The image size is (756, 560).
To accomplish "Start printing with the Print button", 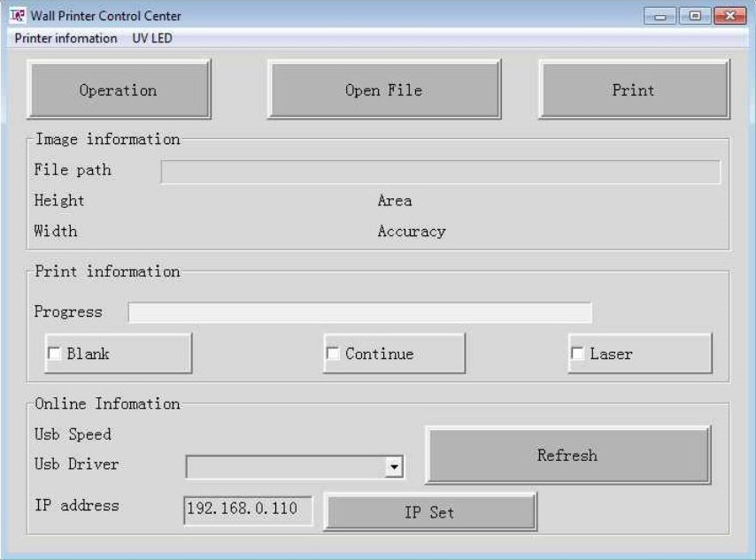I will click(x=634, y=89).
